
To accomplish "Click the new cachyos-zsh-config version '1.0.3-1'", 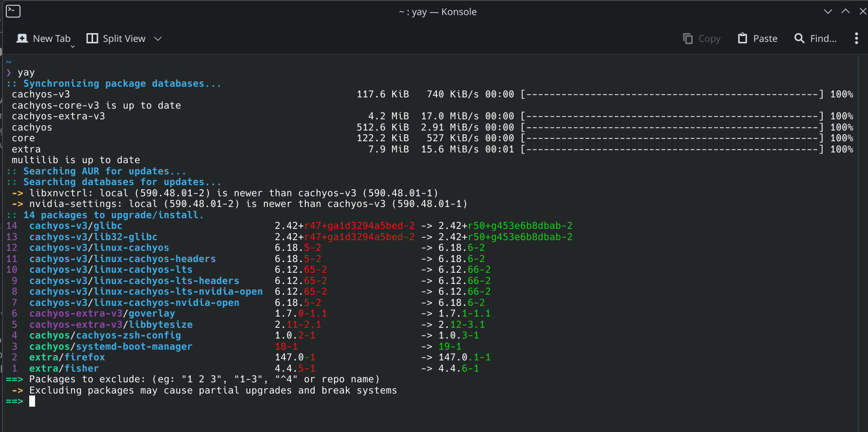I will [458, 336].
